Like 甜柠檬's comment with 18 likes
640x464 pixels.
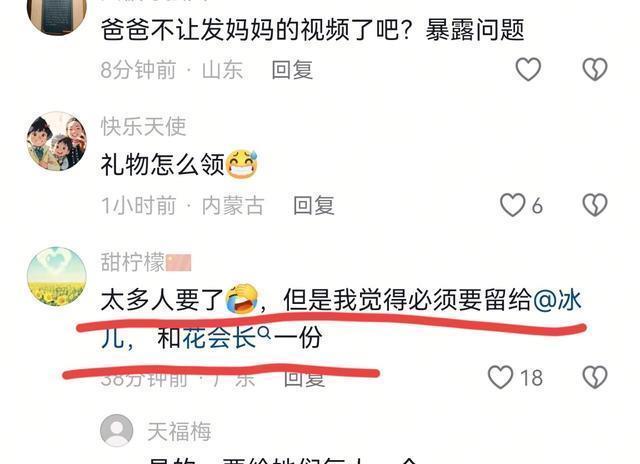pos(501,377)
